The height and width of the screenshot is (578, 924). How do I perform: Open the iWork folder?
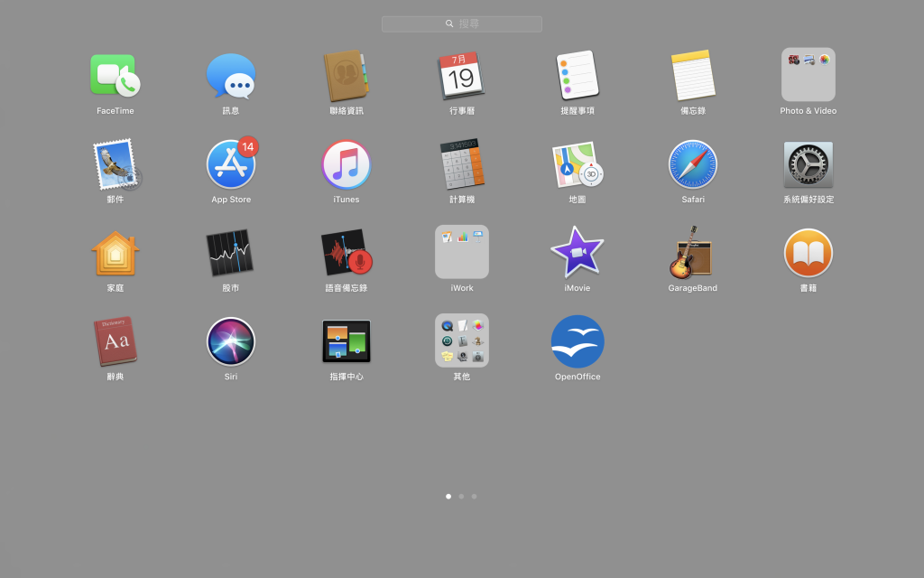462,252
